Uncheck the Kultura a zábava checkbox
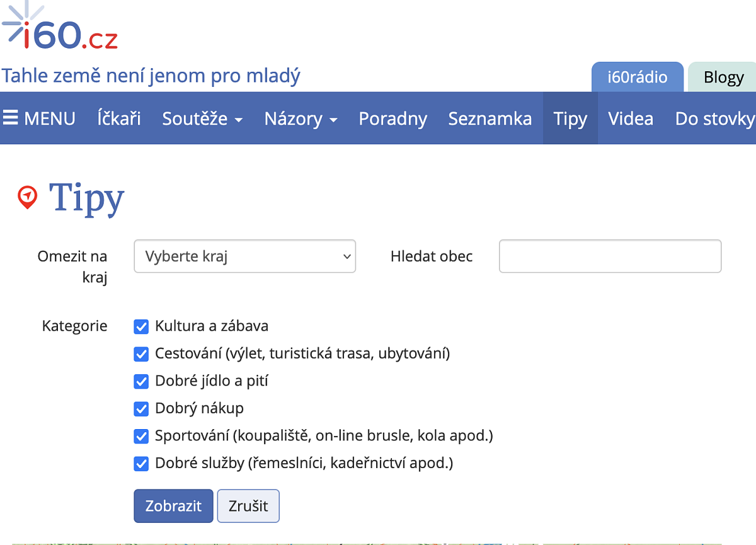Screen dimensions: 756x545 click(141, 326)
